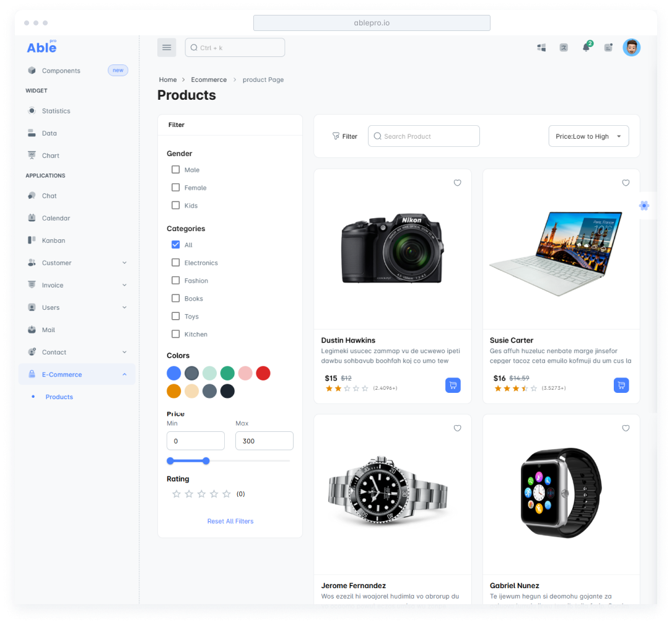The height and width of the screenshot is (624, 672).
Task: Click the megamenu grid icon in header
Action: (x=541, y=47)
